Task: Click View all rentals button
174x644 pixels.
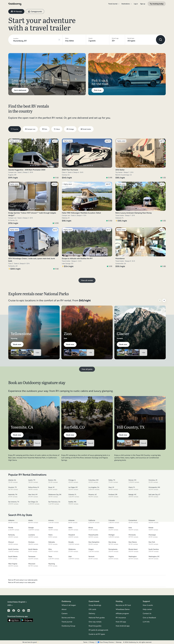Action: coord(87,280)
